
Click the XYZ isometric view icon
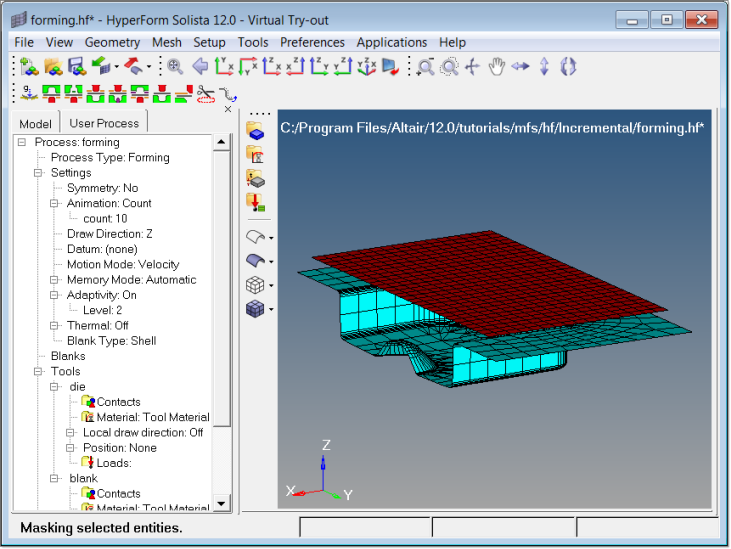[368, 67]
